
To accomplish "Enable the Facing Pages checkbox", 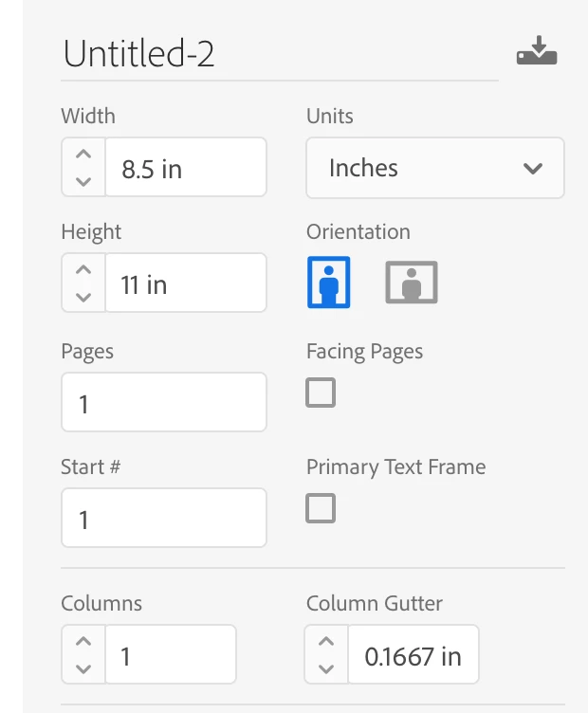I will (x=321, y=393).
